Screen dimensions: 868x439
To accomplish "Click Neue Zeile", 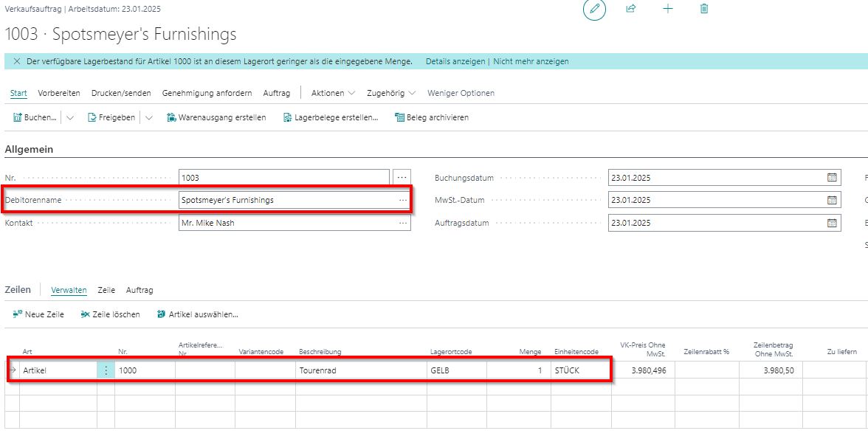I will 38,314.
